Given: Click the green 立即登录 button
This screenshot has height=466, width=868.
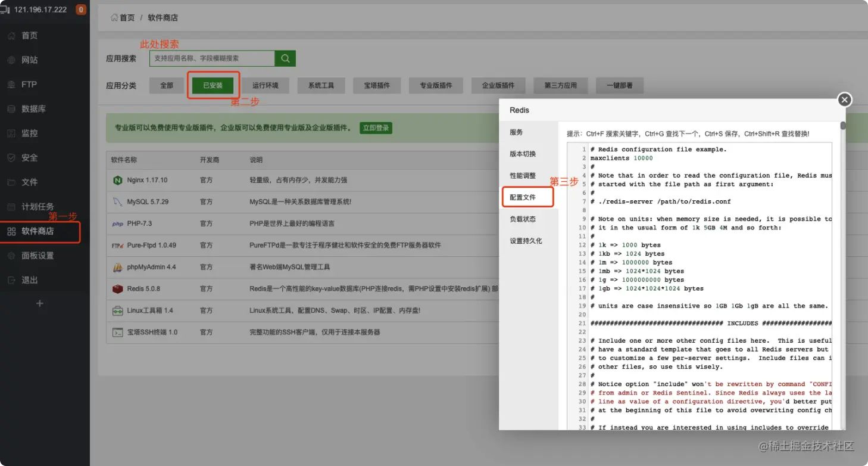Looking at the screenshot, I should (x=376, y=128).
